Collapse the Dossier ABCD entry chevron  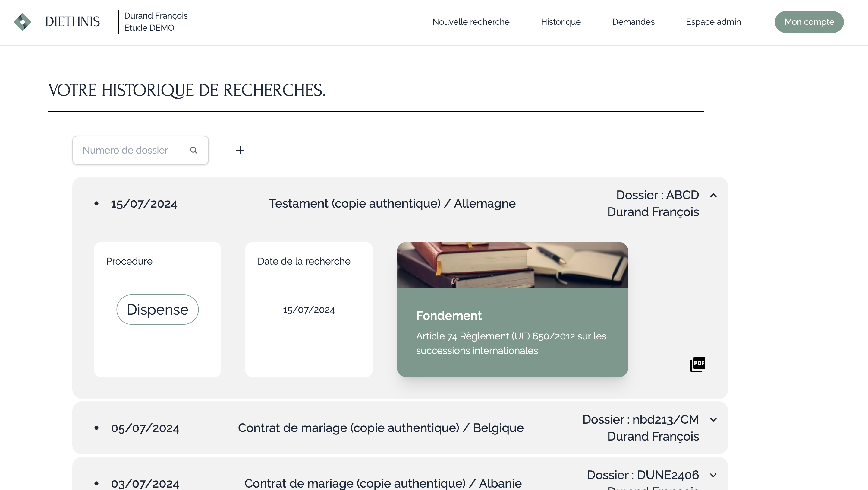click(x=713, y=195)
